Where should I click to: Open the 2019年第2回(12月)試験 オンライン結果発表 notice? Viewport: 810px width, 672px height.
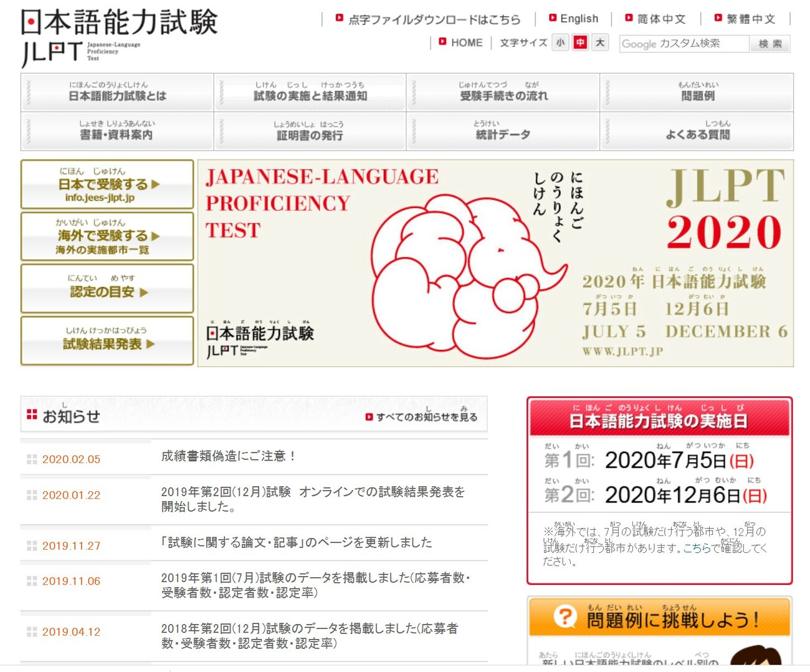point(313,499)
